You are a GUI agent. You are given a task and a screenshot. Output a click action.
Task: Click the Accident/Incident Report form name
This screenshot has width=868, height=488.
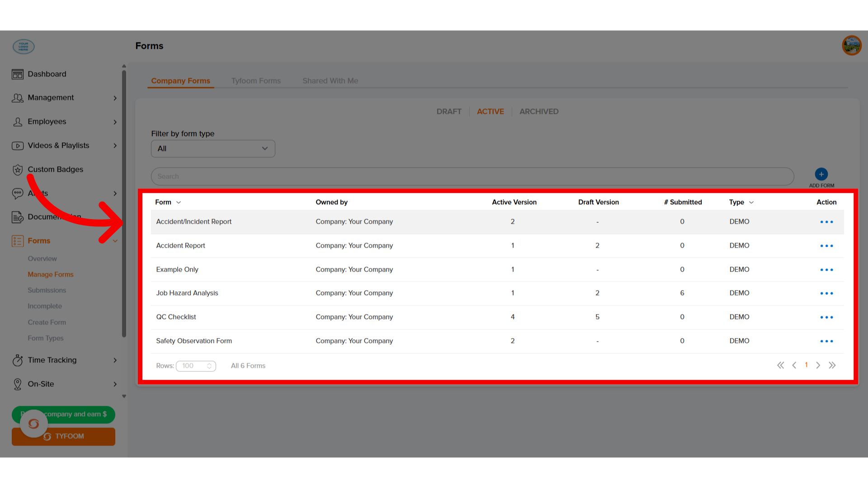193,221
